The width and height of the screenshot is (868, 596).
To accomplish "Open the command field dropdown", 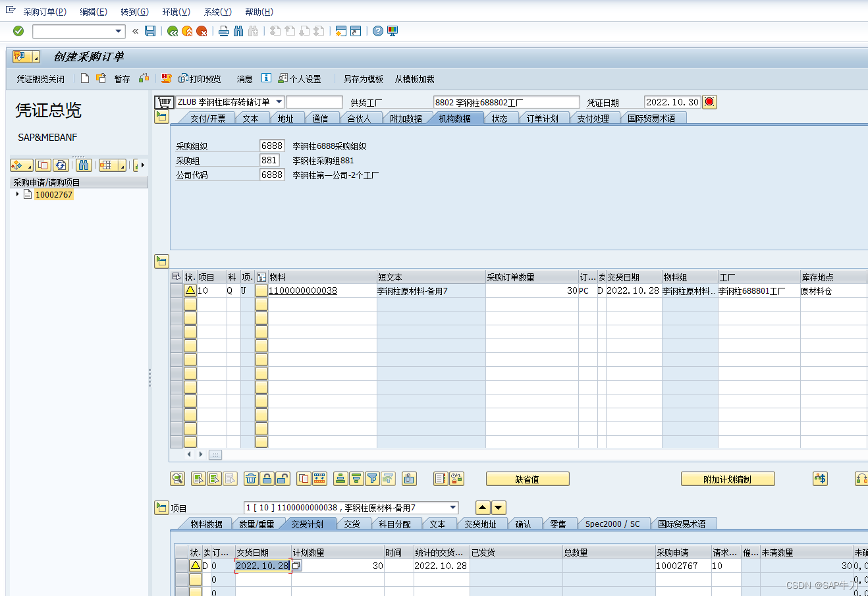I will point(119,31).
